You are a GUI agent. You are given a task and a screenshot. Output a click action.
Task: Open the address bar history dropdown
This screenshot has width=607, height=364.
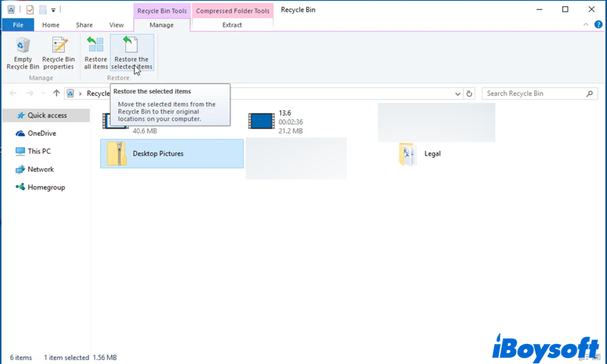click(458, 94)
